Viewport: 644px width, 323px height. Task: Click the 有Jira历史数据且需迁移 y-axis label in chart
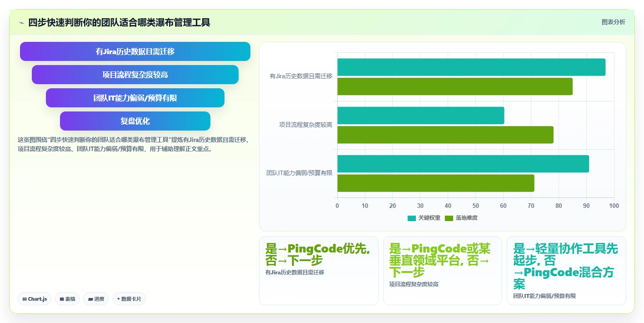[301, 76]
